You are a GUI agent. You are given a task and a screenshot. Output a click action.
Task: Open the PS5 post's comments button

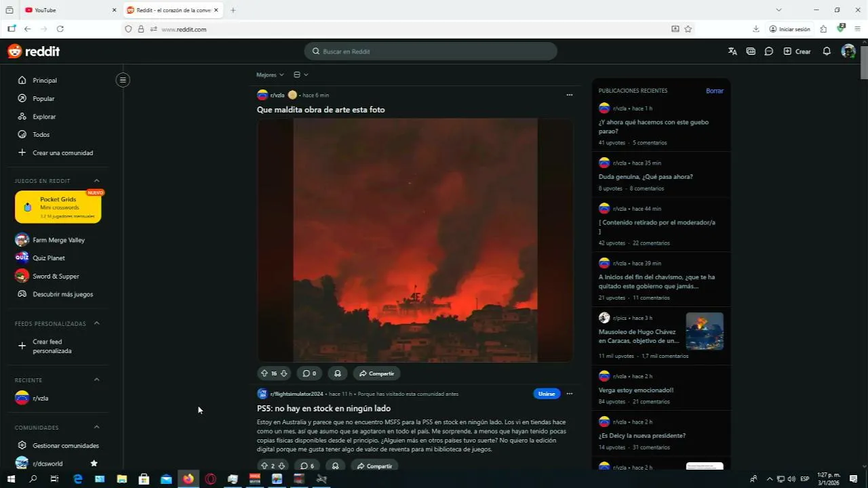pos(307,466)
